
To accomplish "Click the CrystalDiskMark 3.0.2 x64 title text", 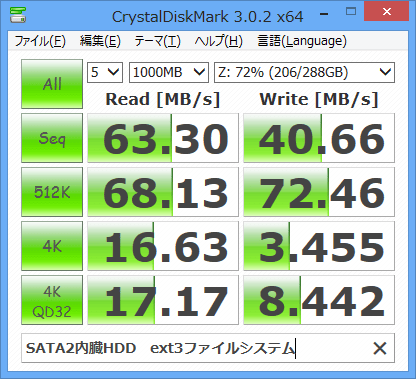I will click(207, 16).
